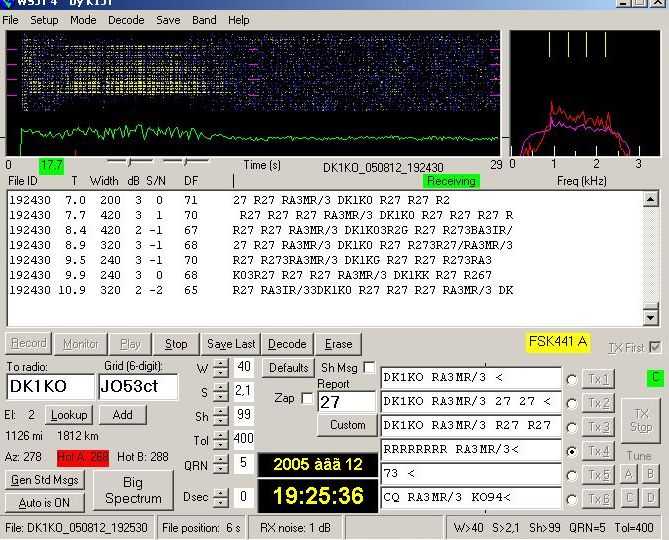This screenshot has height=540, width=669.
Task: Click Tune B button
Action: click(x=651, y=474)
